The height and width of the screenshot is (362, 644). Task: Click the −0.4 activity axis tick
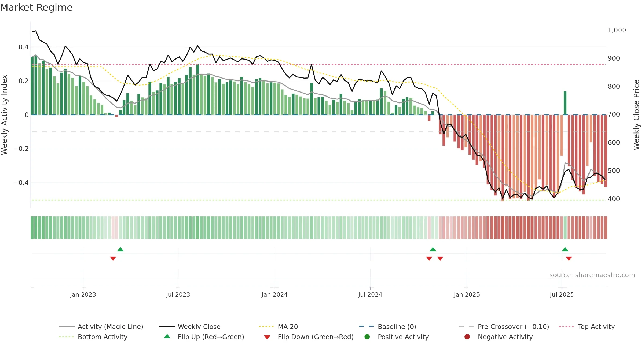pyautogui.click(x=21, y=183)
